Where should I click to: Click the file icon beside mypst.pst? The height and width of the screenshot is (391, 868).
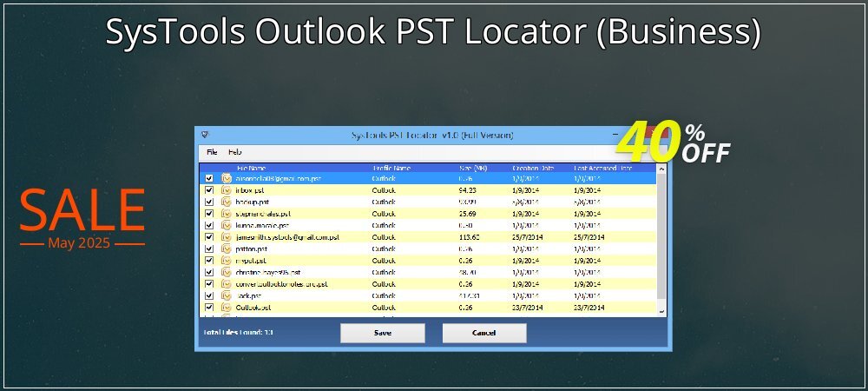click(226, 261)
